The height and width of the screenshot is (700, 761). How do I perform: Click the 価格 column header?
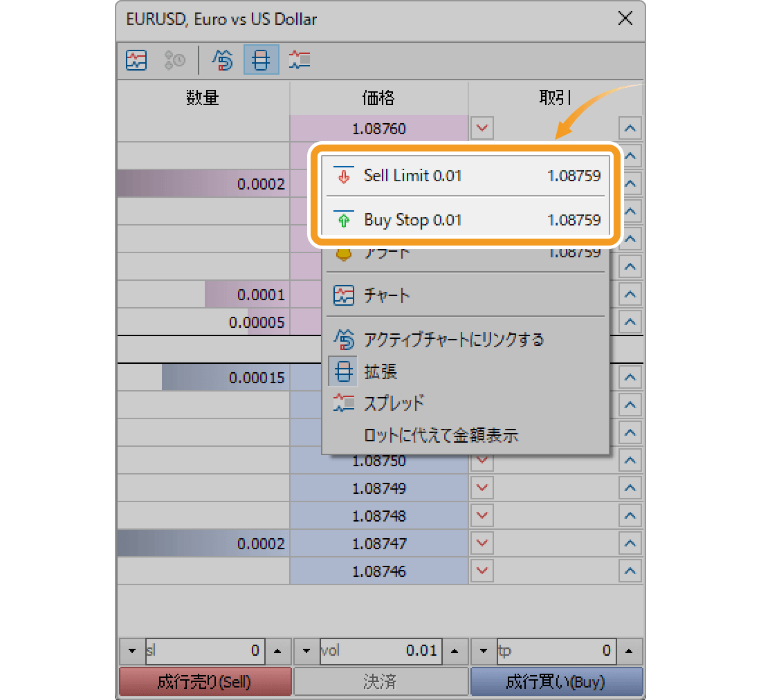tap(378, 98)
